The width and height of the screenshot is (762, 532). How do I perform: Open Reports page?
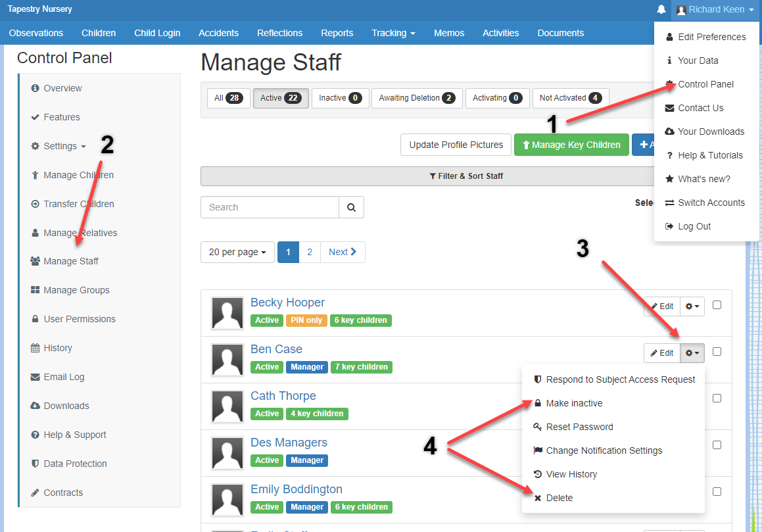click(x=337, y=33)
